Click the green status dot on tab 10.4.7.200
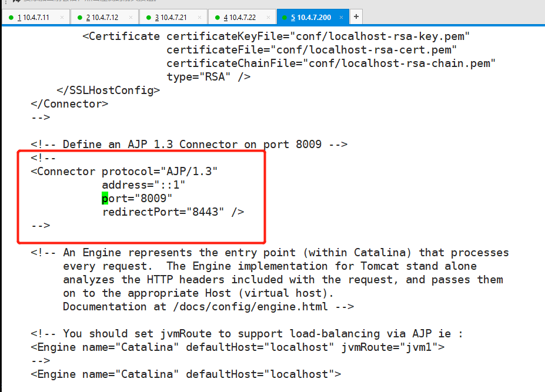 (285, 18)
